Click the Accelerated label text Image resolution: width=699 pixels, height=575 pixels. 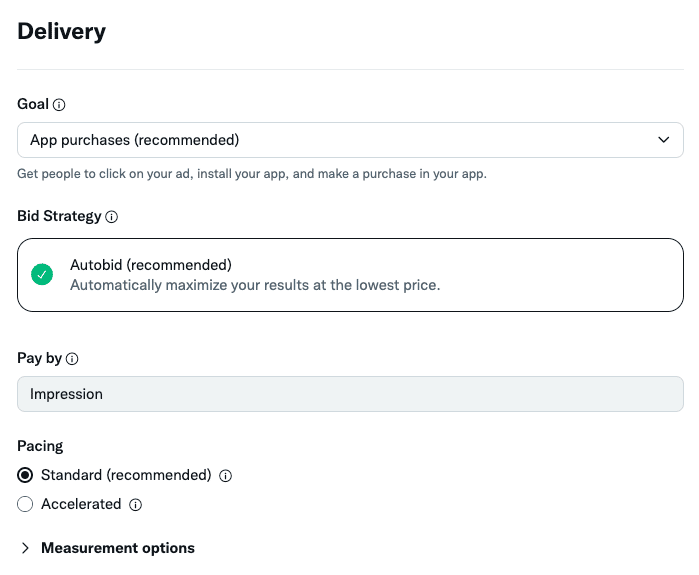(81, 504)
